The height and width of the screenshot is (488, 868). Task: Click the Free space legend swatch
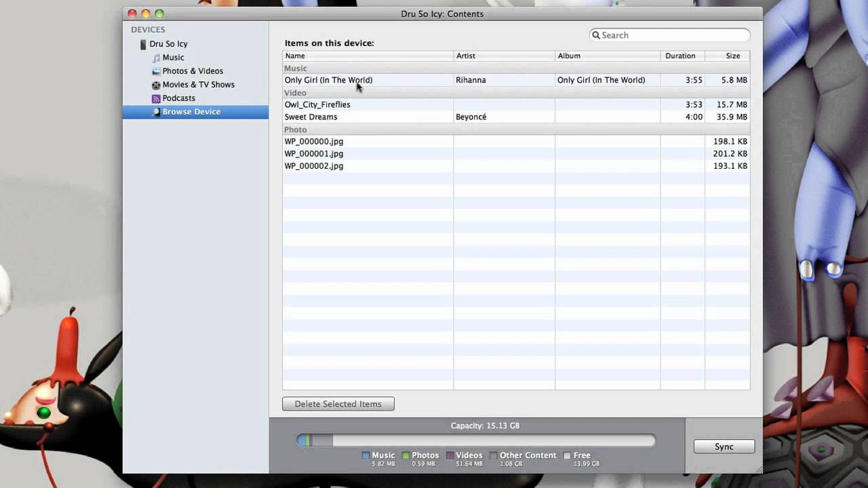[567, 455]
